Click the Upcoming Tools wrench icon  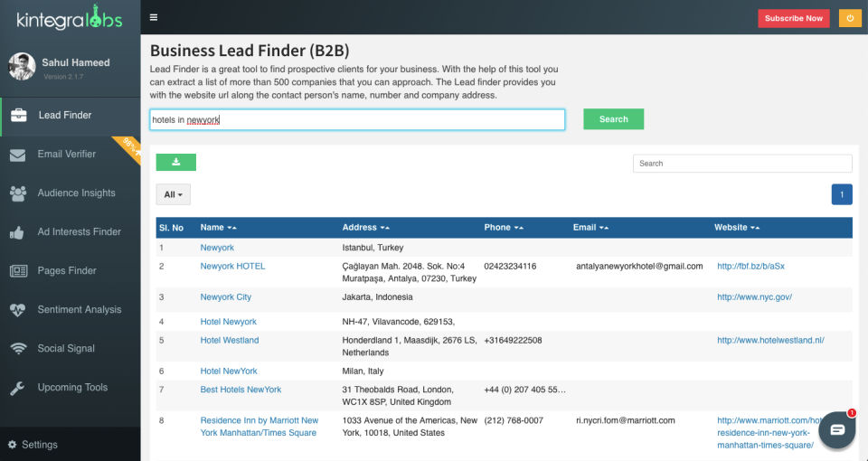(x=17, y=388)
